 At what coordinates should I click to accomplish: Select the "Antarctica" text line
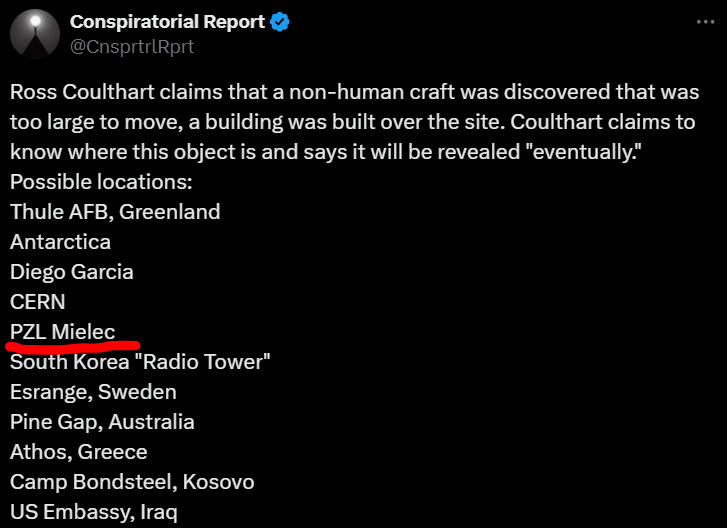60,242
